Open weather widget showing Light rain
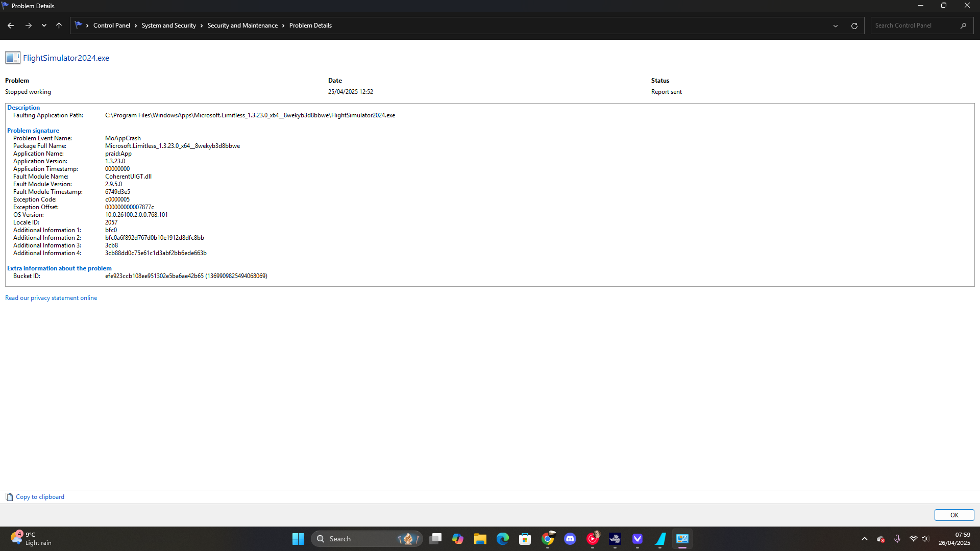The image size is (980, 551). tap(32, 539)
